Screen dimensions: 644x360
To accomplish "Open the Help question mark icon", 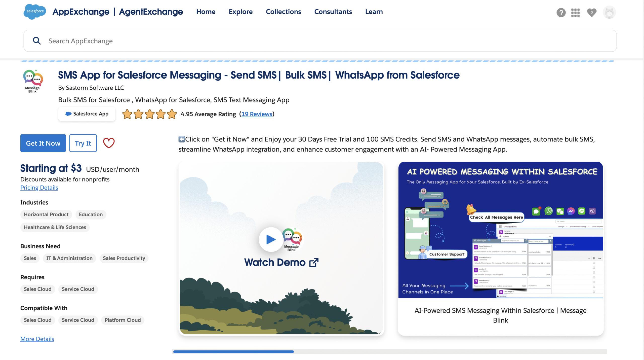I will (561, 12).
